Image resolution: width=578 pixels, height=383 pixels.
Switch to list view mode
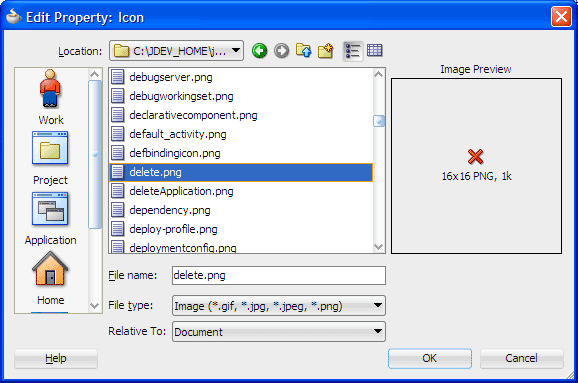pyautogui.click(x=352, y=51)
